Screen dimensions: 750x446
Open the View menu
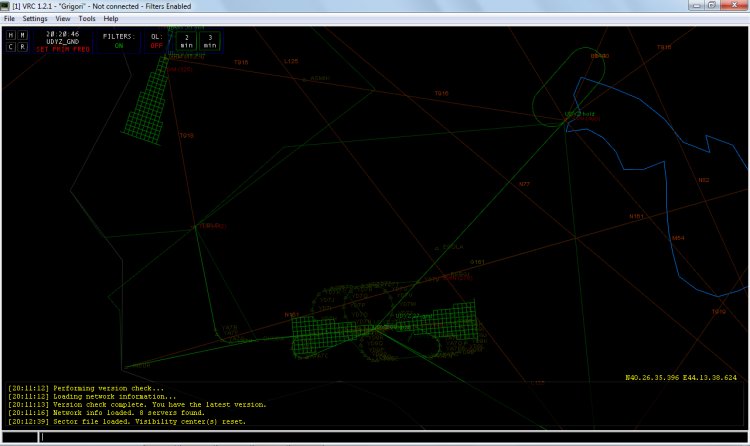63,19
